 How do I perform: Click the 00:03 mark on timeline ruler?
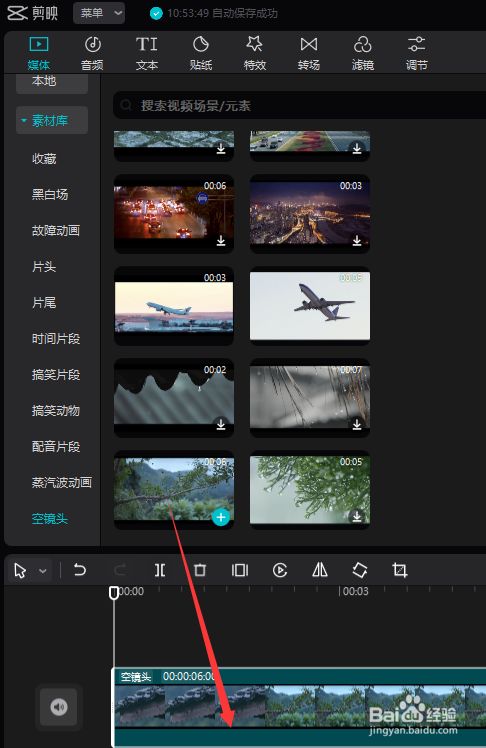[x=355, y=591]
